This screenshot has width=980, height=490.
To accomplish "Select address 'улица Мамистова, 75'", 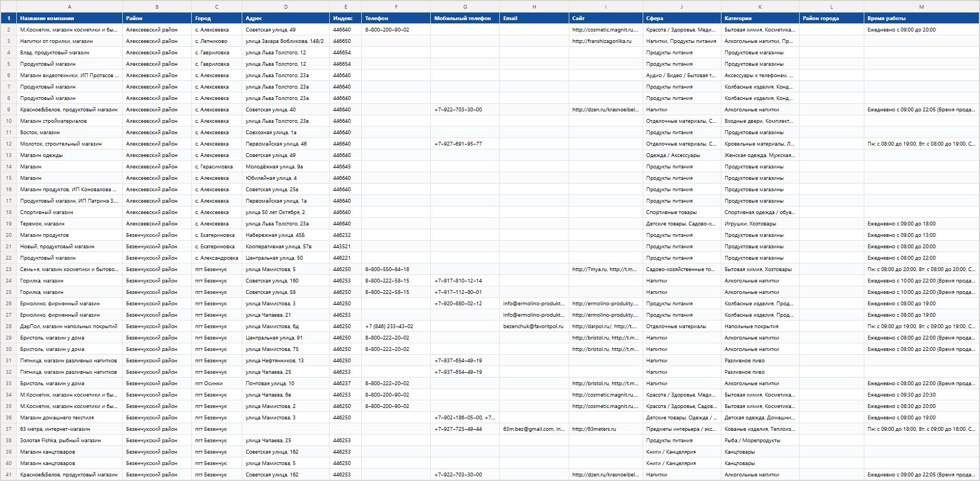I will pos(286,349).
